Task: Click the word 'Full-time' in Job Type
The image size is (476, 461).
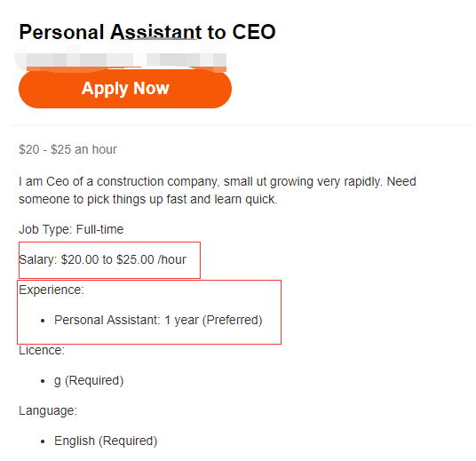Action: click(99, 229)
